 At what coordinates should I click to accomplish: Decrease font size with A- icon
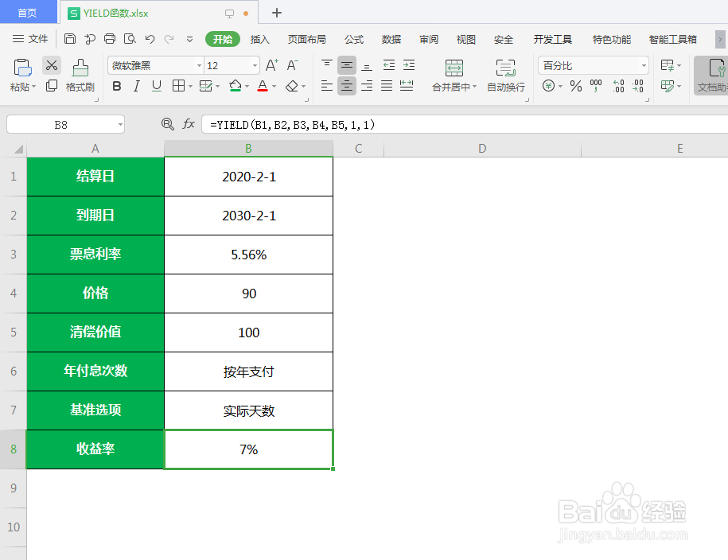click(x=293, y=65)
